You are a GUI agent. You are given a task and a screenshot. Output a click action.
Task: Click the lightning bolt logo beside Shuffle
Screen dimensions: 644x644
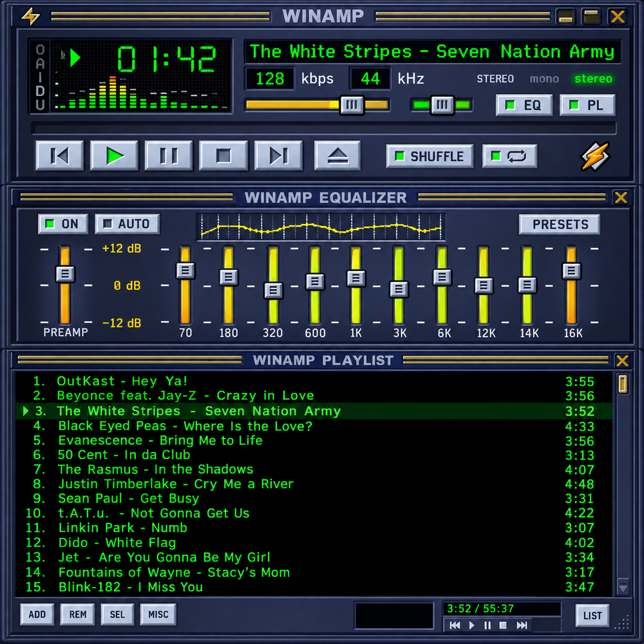(x=594, y=156)
